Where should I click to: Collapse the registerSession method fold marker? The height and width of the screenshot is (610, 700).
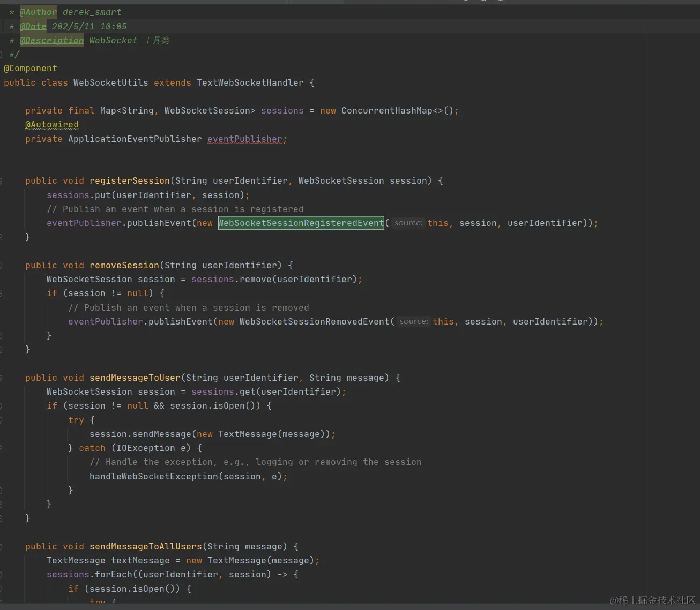tap(1, 181)
